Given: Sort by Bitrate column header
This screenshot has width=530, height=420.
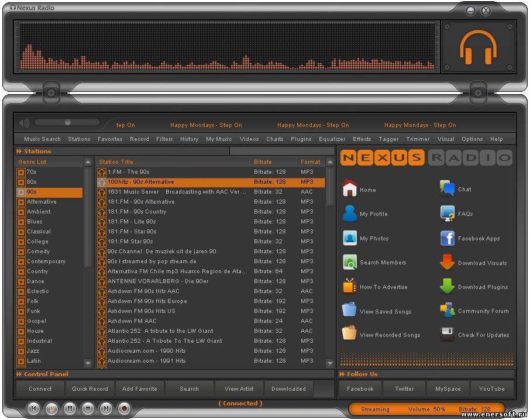Looking at the screenshot, I should point(273,162).
